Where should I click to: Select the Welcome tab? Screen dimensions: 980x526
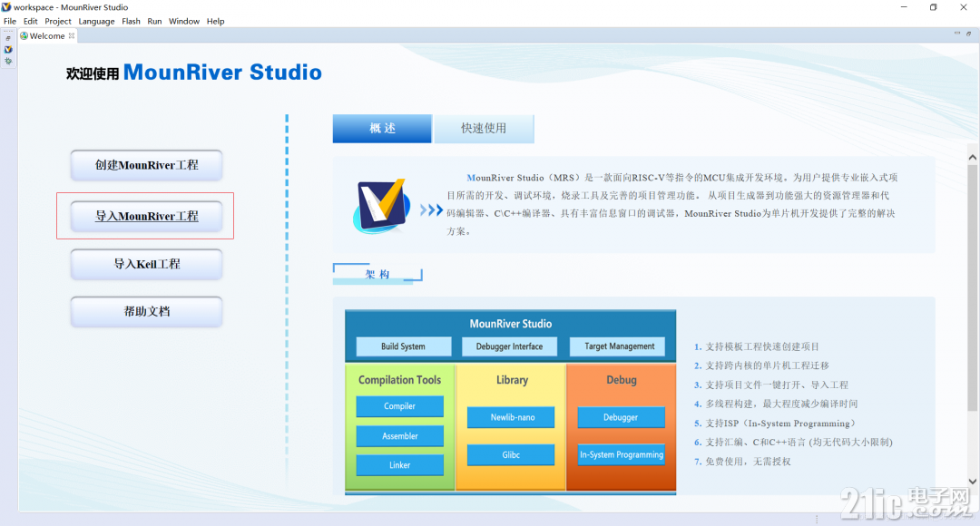pos(47,35)
